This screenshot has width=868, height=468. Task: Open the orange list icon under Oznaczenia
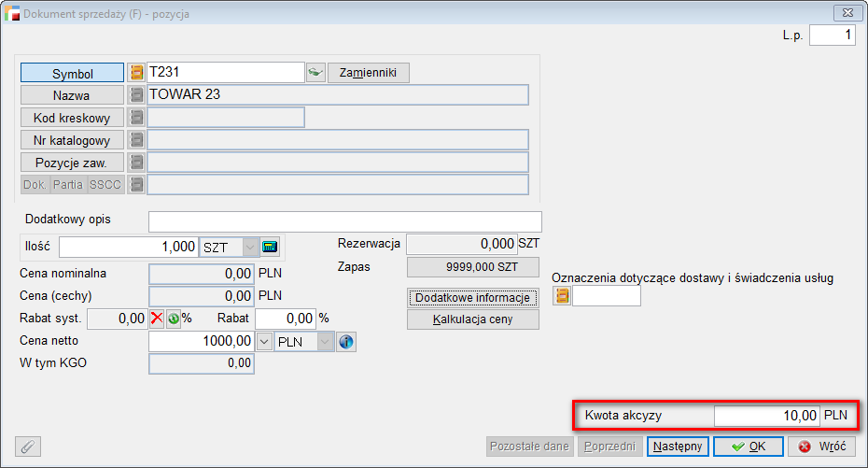point(562,296)
